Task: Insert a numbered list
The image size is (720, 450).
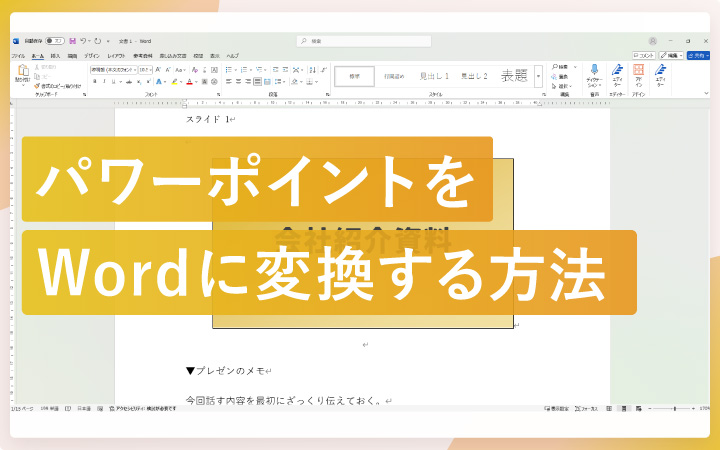Action: [x=244, y=70]
